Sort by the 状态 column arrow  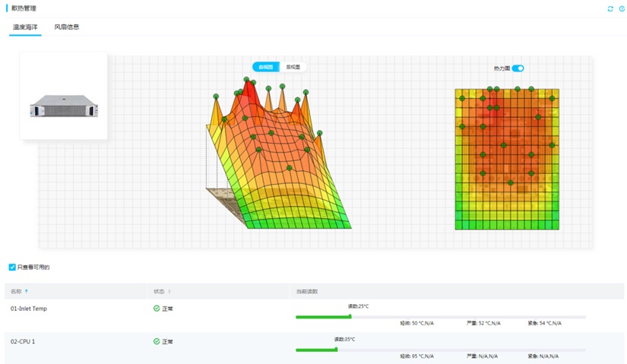pos(169,291)
